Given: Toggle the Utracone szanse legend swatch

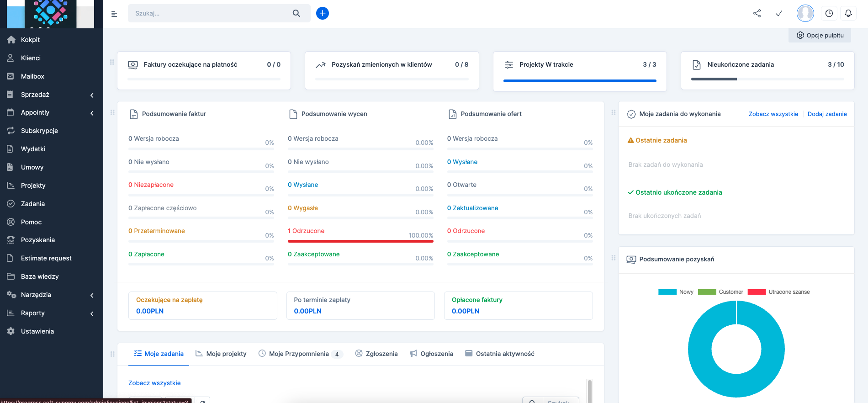Looking at the screenshot, I should [757, 292].
